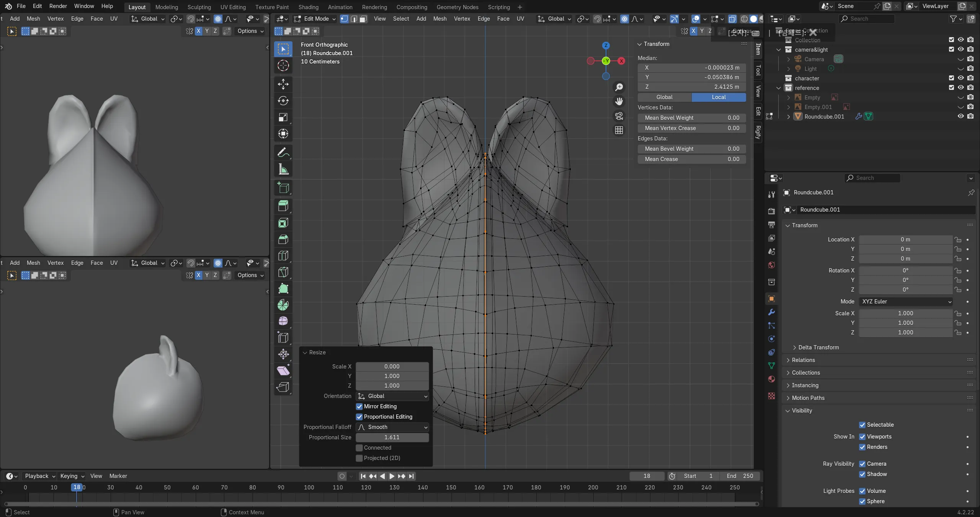Click the Proportional Size value field
Viewport: 980px width, 517px height.
tap(392, 437)
